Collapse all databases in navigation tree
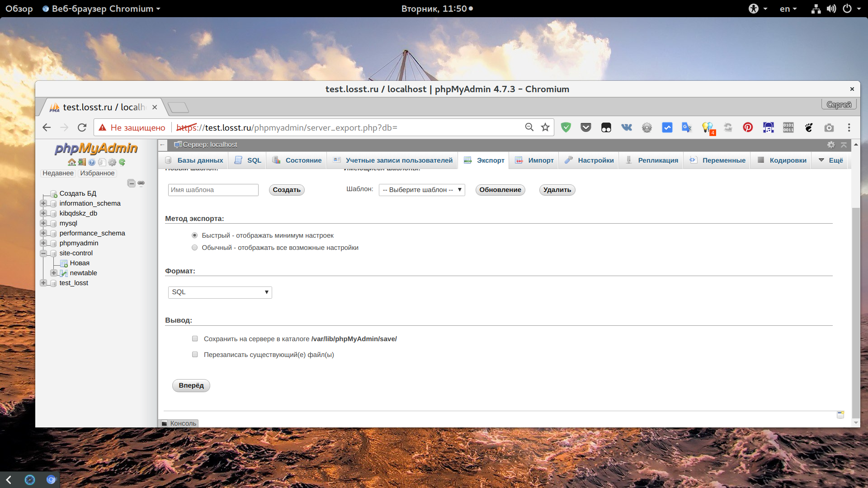 pyautogui.click(x=131, y=183)
